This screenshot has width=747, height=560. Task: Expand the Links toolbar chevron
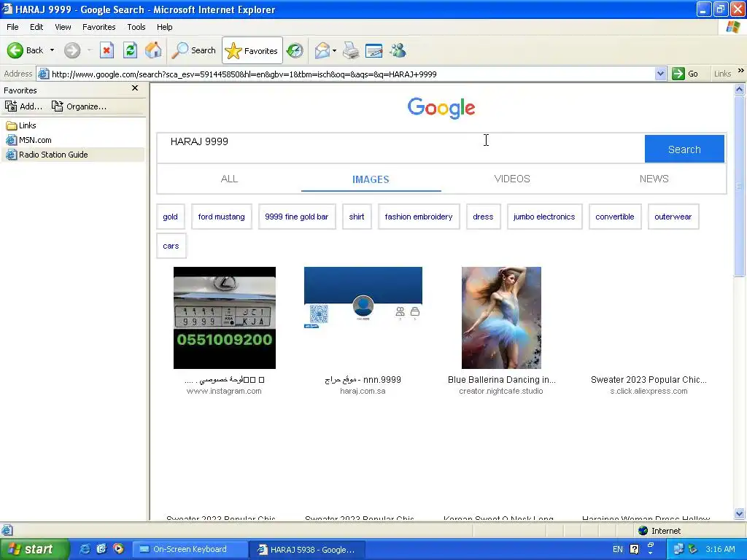click(x=741, y=71)
